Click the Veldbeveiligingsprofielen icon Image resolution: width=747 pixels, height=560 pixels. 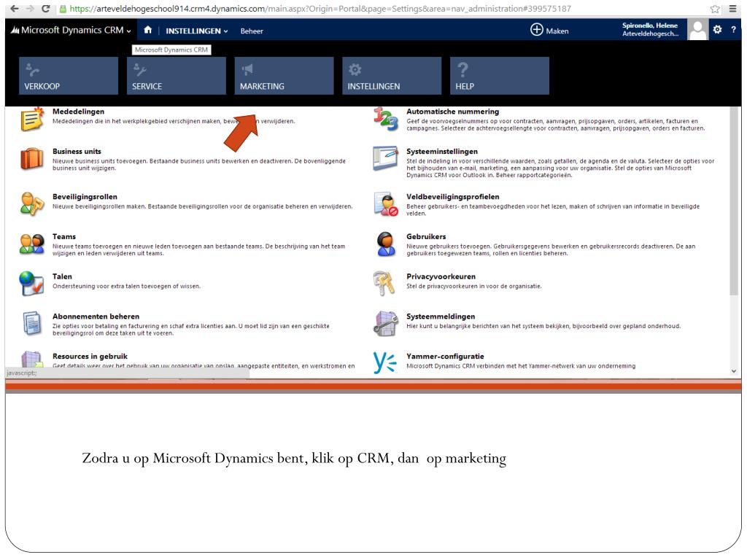[x=385, y=204]
